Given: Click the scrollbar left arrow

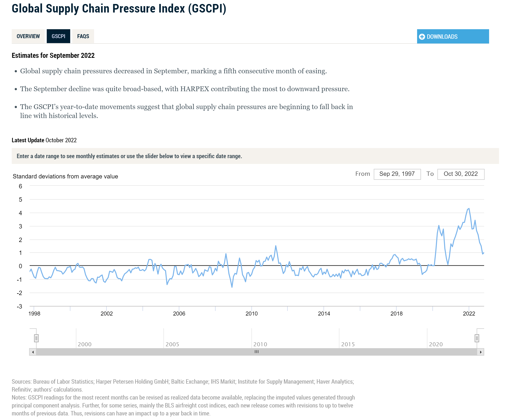Looking at the screenshot, I should (x=33, y=352).
